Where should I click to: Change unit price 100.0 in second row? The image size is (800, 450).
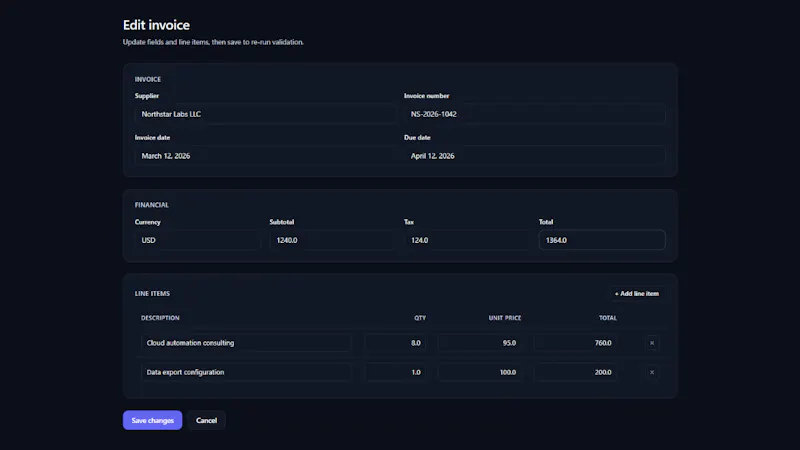pos(480,372)
